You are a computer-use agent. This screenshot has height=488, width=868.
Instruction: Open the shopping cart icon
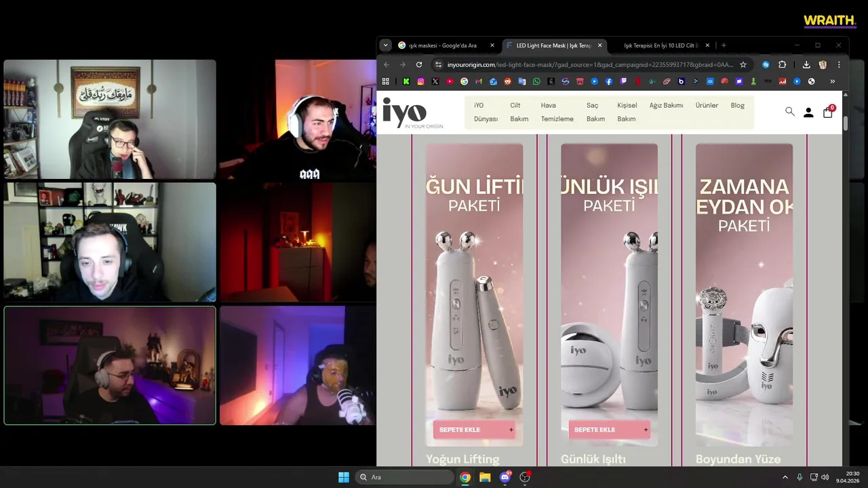pyautogui.click(x=828, y=112)
